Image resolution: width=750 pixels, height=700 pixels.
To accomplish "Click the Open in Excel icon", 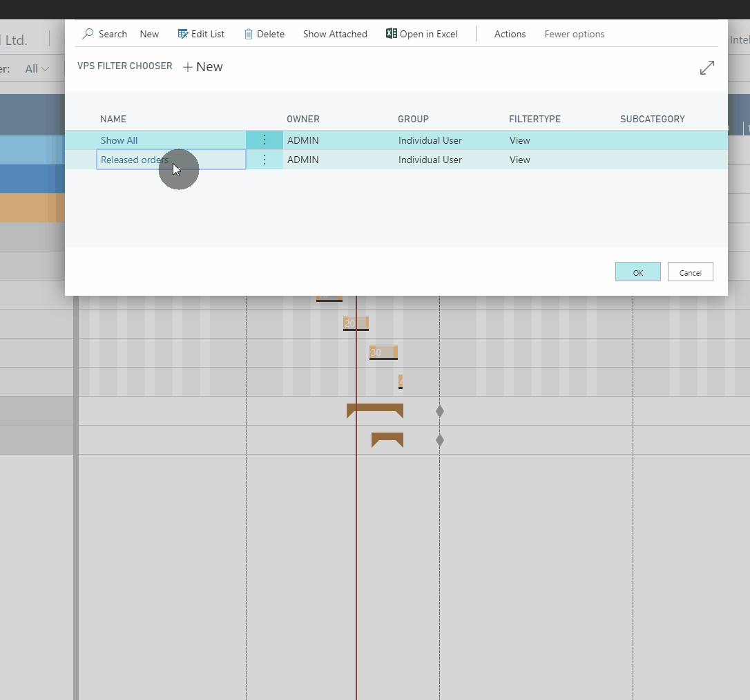I will point(391,34).
